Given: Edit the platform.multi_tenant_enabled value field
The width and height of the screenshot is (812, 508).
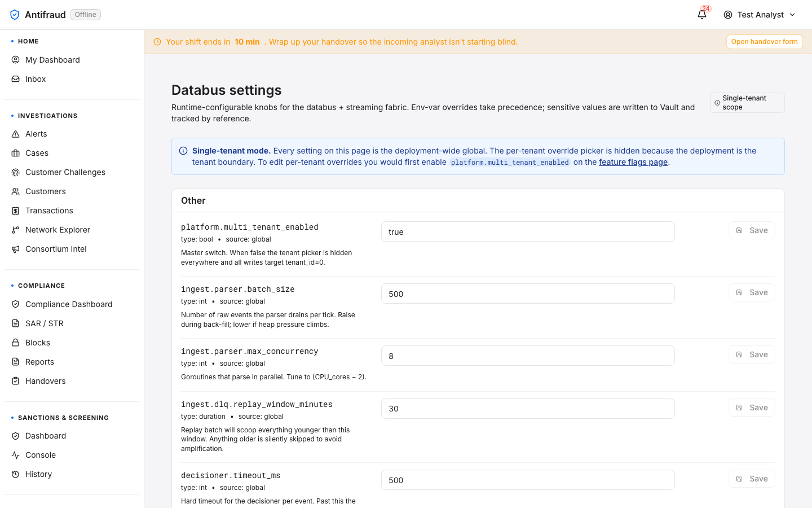Looking at the screenshot, I should (528, 231).
